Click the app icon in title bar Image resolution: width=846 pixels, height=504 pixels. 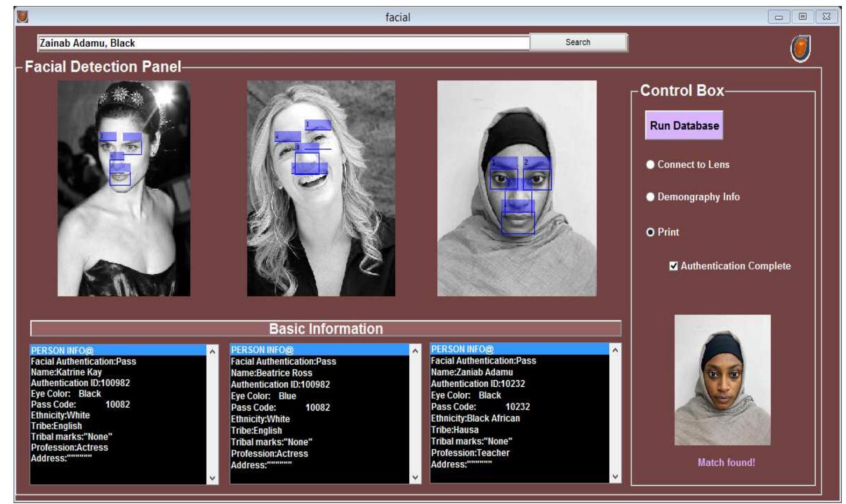click(22, 17)
